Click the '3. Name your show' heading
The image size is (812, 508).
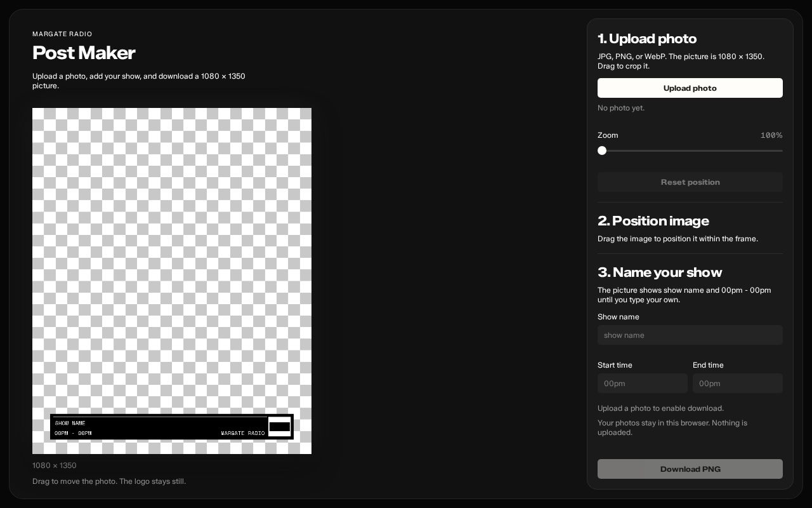point(660,272)
